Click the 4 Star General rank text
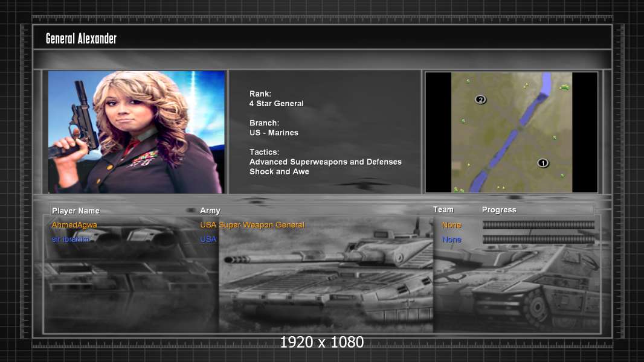644x362 pixels. (x=277, y=104)
